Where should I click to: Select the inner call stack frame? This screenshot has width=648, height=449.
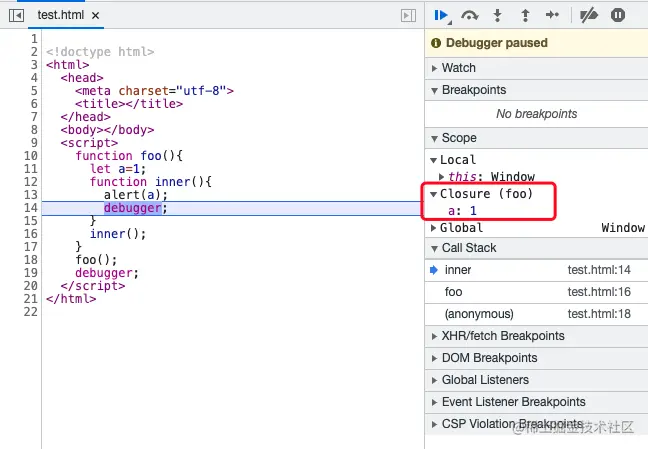click(536, 270)
